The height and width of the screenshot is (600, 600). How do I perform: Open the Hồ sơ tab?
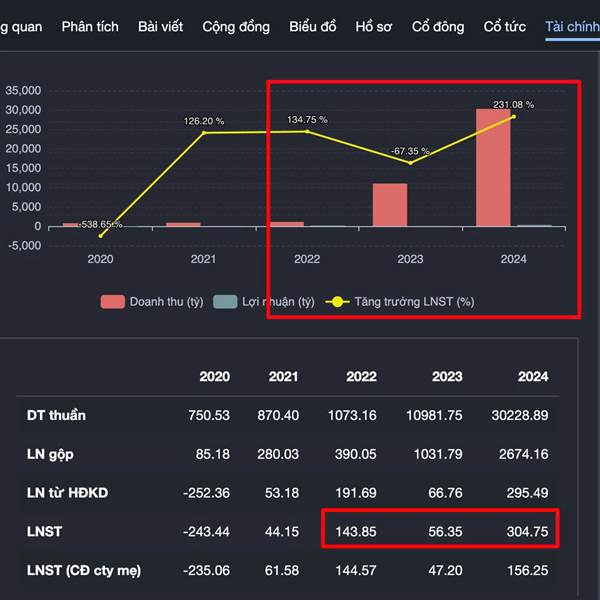tap(373, 27)
